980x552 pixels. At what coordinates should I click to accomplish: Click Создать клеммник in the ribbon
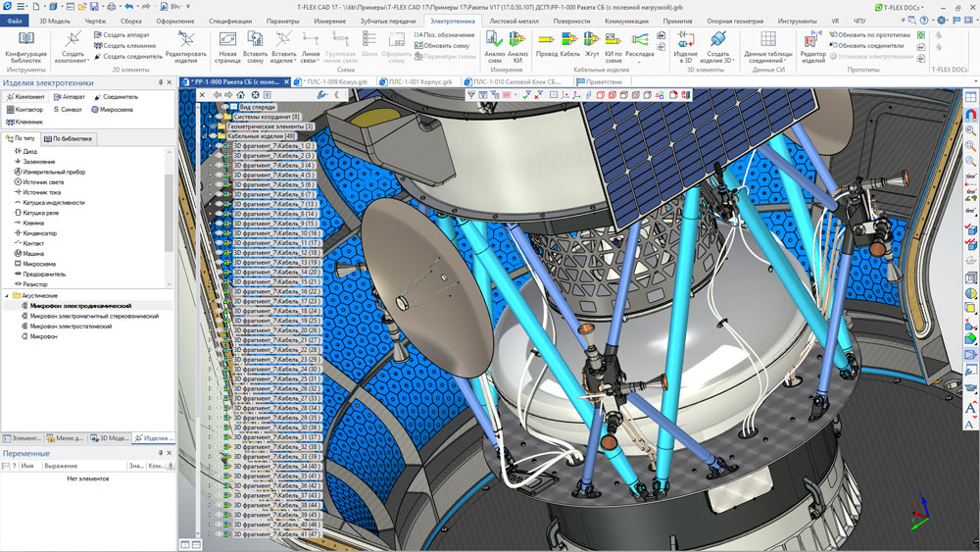click(x=125, y=46)
